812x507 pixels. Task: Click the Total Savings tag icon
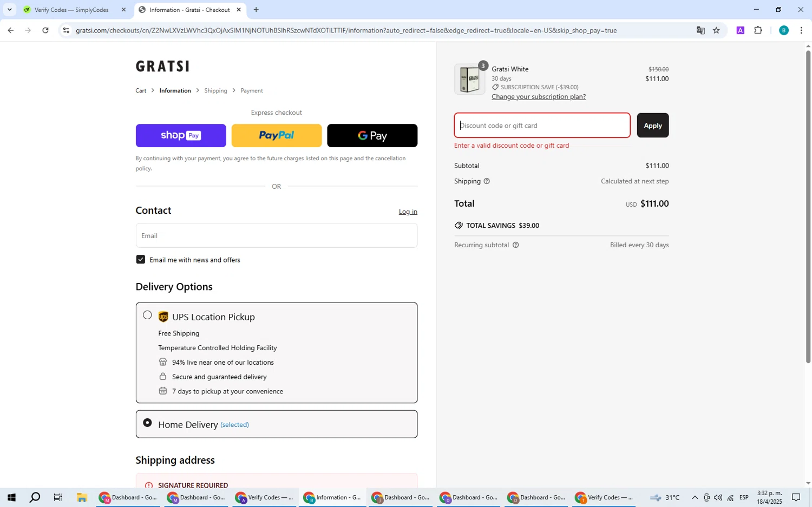[459, 226]
